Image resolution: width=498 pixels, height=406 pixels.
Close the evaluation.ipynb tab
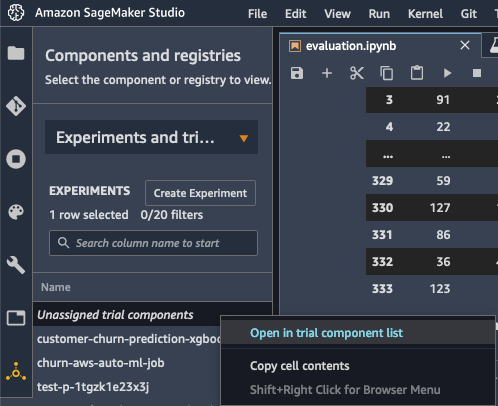(465, 45)
